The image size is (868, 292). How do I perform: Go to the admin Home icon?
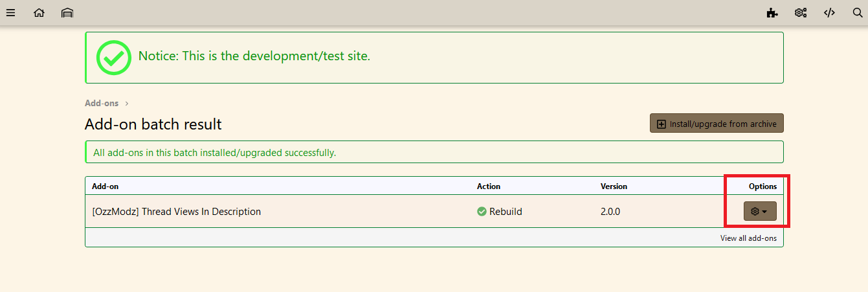click(x=39, y=12)
